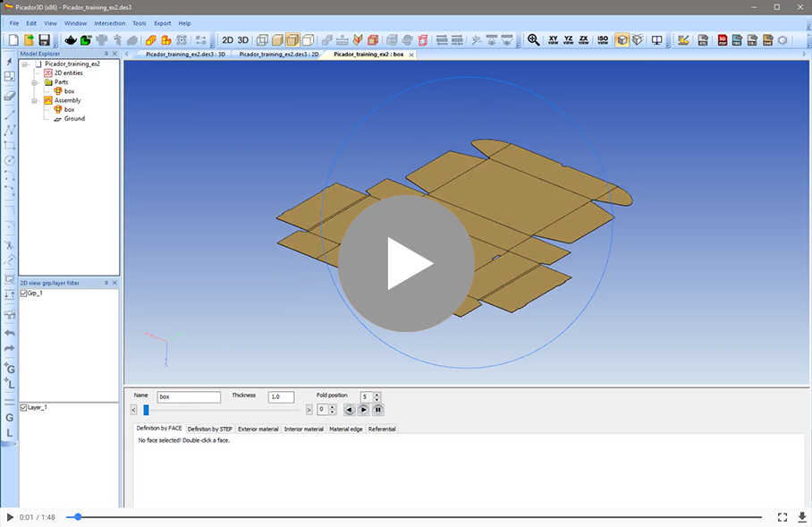Click the Name input field containing box
The image size is (812, 527).
(189, 397)
